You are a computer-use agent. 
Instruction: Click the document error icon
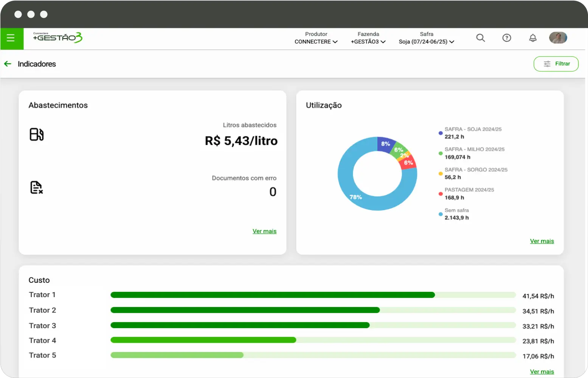click(x=36, y=187)
